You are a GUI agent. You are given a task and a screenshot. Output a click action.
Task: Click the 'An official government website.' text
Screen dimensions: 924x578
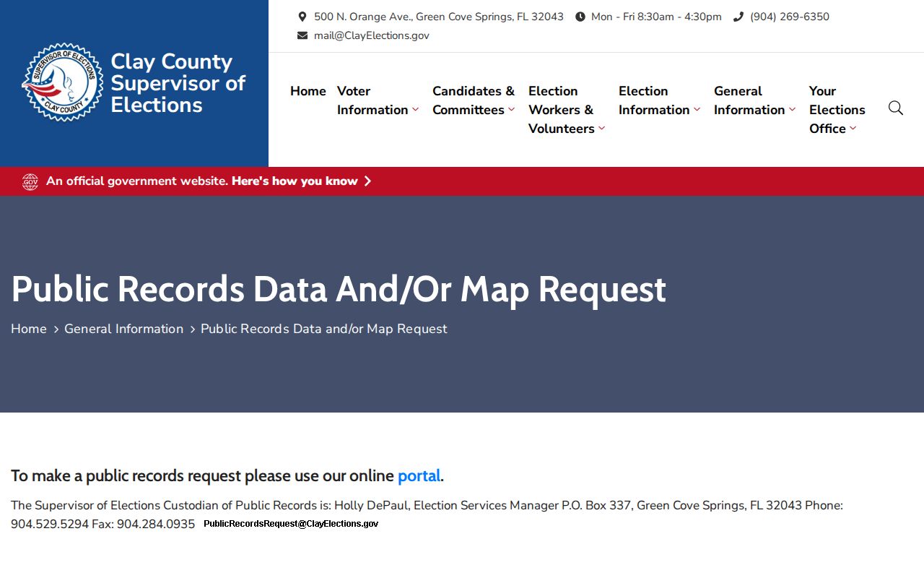[x=137, y=181]
